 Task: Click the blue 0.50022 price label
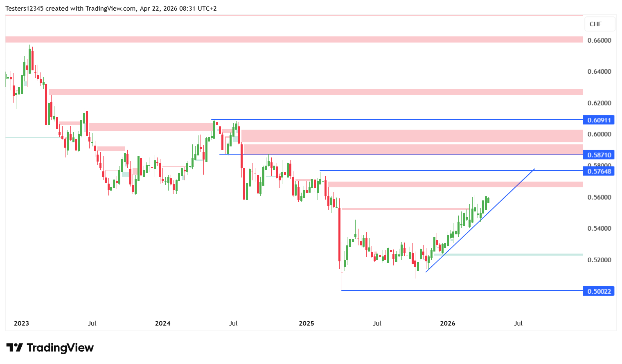598,291
